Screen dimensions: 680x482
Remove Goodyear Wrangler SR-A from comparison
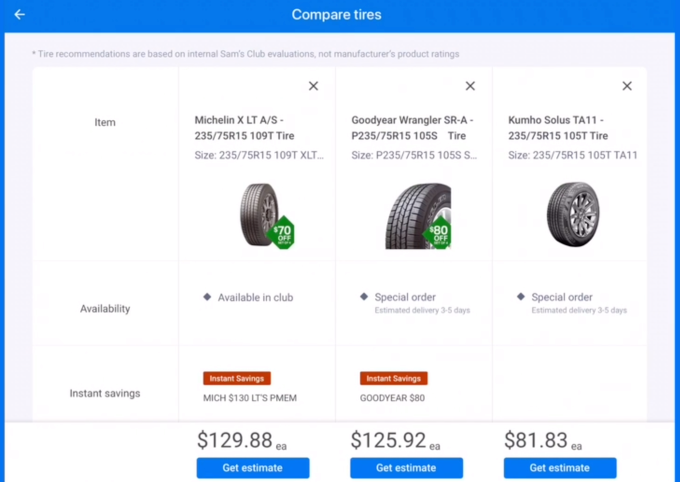470,86
